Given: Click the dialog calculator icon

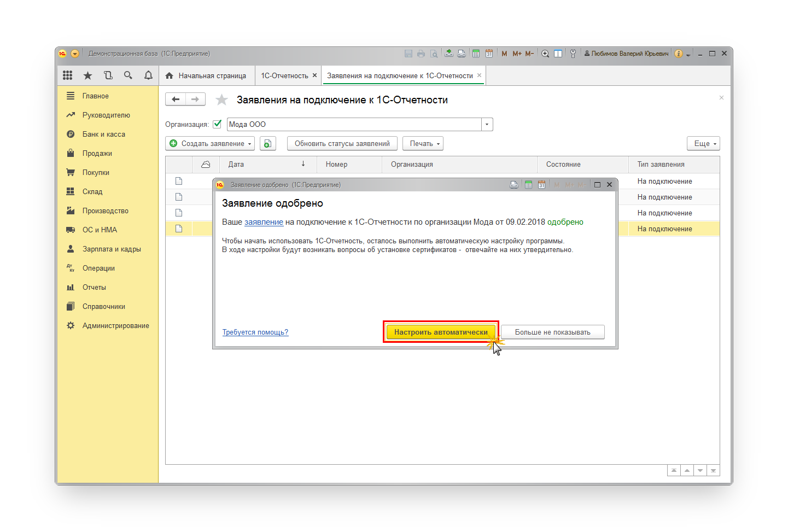Looking at the screenshot, I should point(528,185).
